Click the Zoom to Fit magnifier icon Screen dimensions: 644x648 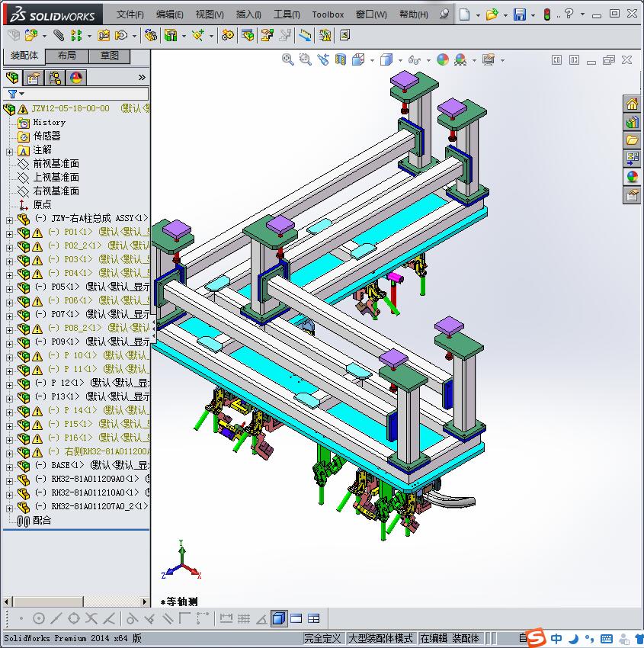coord(288,60)
